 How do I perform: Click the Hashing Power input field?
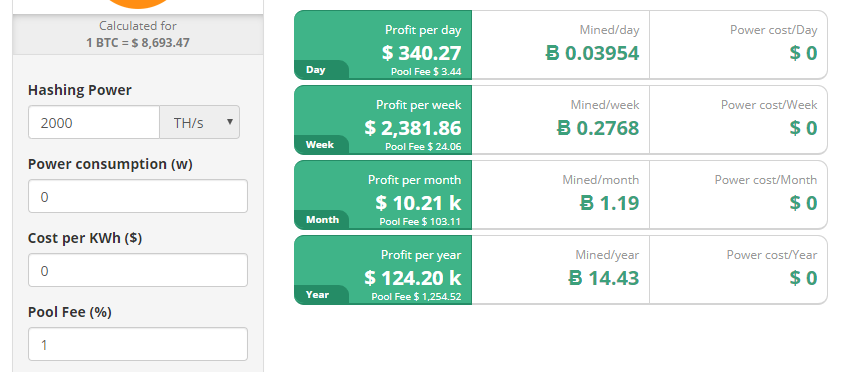click(x=94, y=122)
